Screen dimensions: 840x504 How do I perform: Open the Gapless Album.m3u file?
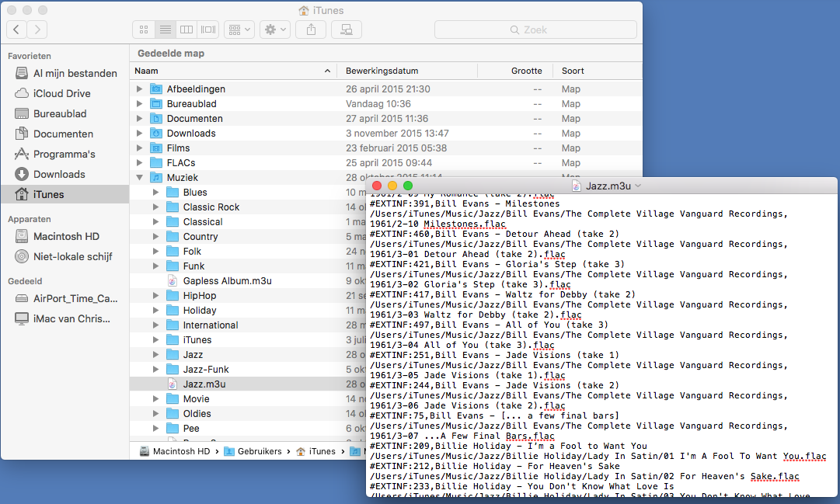227,281
